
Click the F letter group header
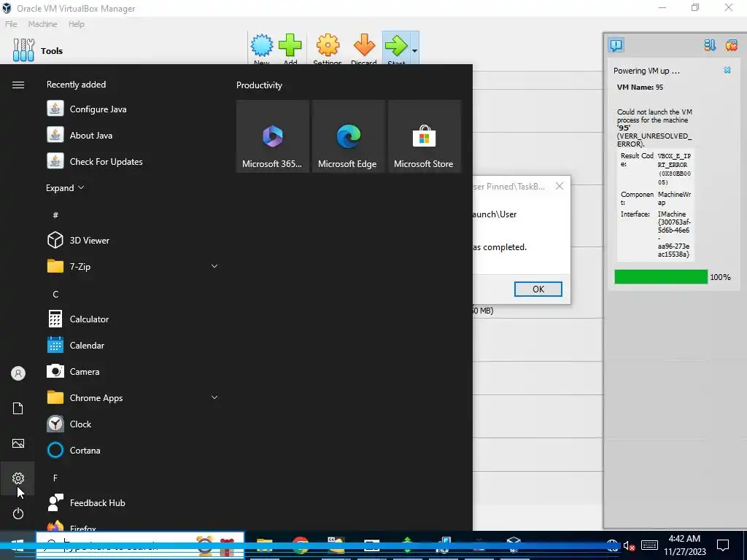pos(55,478)
